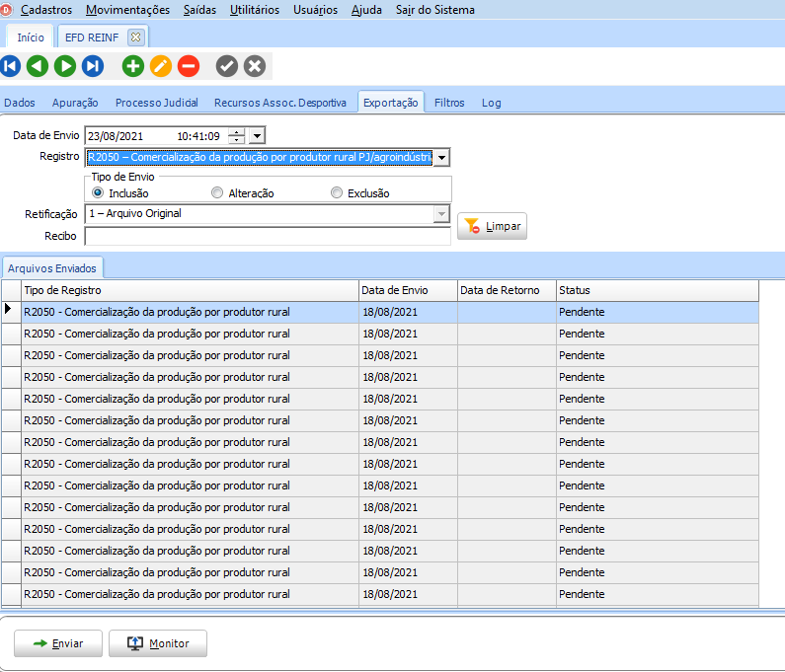
Task: Jump to the last record icon
Action: [93, 66]
